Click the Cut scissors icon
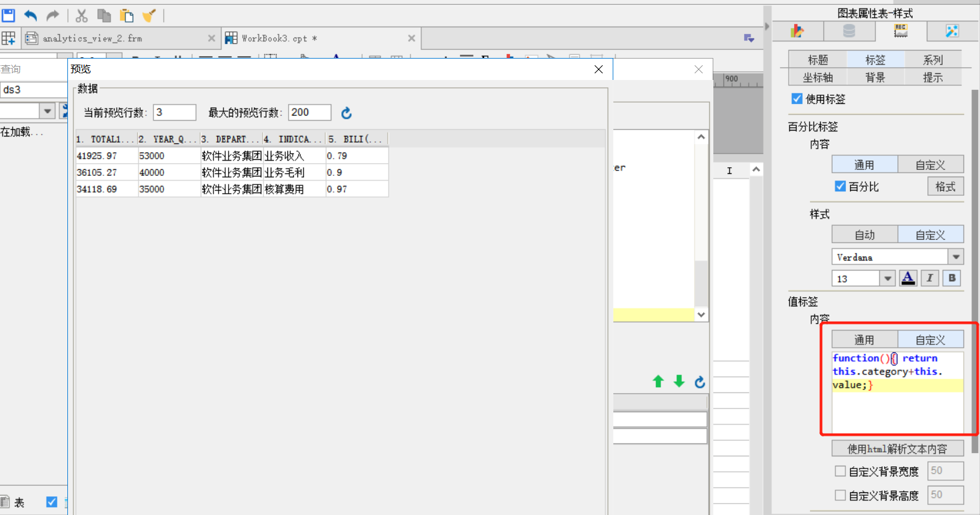This screenshot has height=515, width=980. tap(81, 15)
